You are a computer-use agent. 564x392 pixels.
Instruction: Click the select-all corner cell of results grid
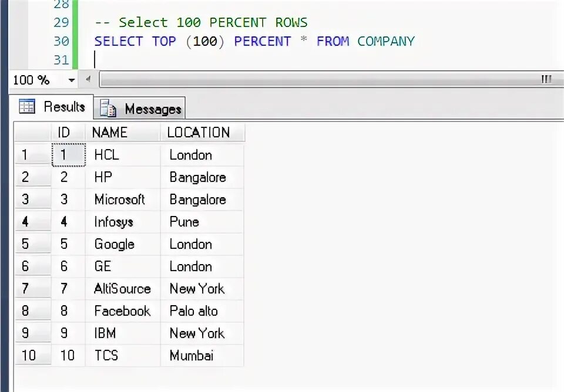pyautogui.click(x=33, y=132)
